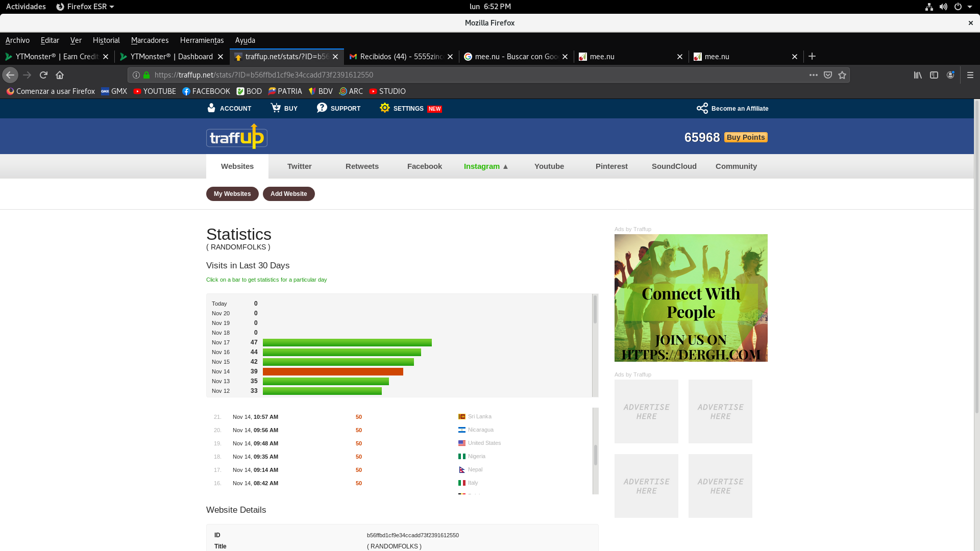
Task: Open the Firefox hamburger menu
Action: click(970, 75)
